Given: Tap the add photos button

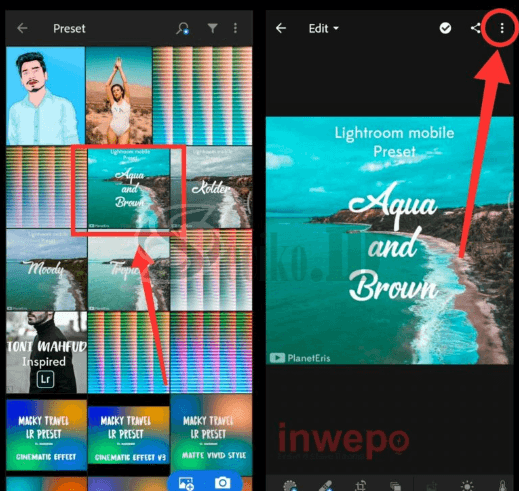Looking at the screenshot, I should 186,483.
